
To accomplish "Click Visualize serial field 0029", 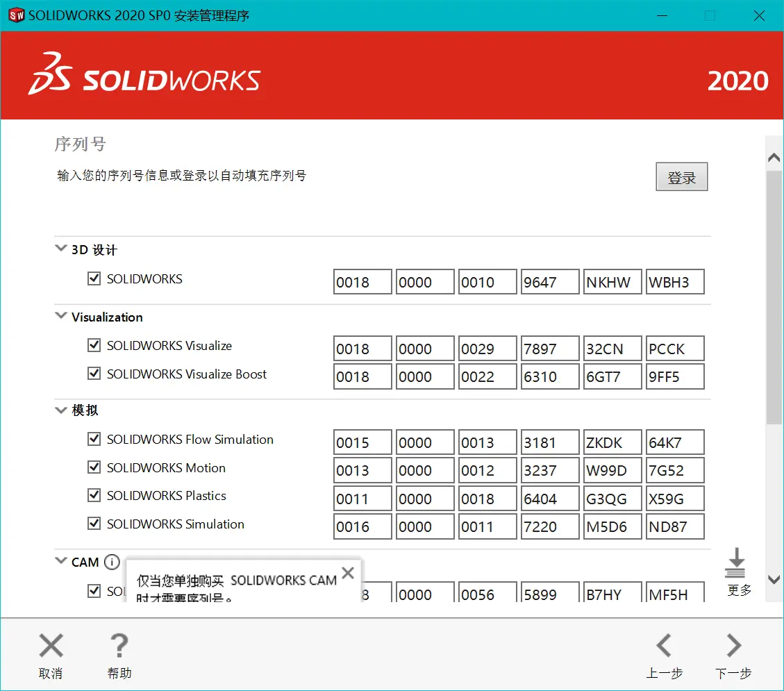I will coord(487,348).
